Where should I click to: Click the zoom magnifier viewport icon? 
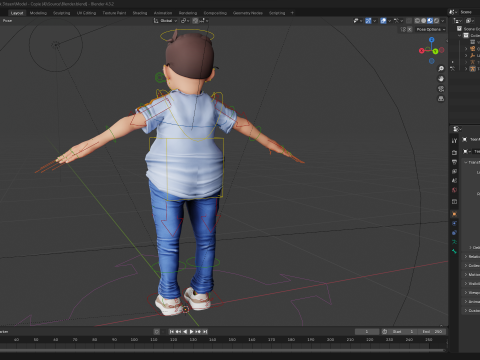[441, 69]
